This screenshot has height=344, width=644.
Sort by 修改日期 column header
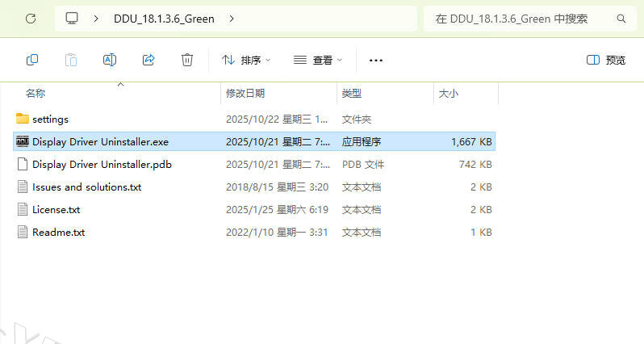[x=245, y=94]
